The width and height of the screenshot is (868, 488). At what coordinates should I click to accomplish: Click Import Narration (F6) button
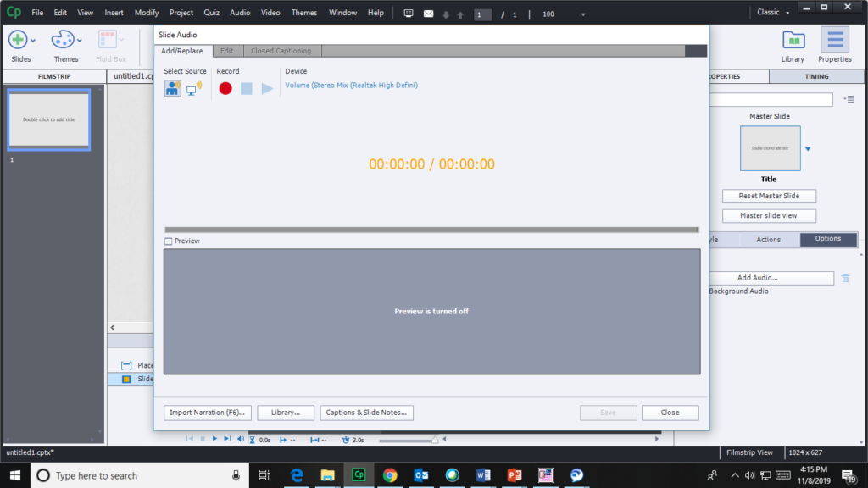[x=208, y=413]
